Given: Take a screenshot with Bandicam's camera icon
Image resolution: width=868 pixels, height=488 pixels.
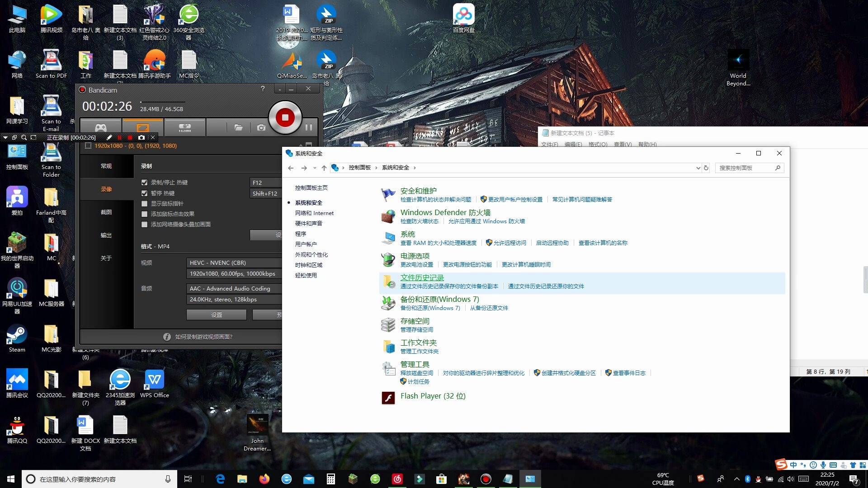Looking at the screenshot, I should point(261,127).
